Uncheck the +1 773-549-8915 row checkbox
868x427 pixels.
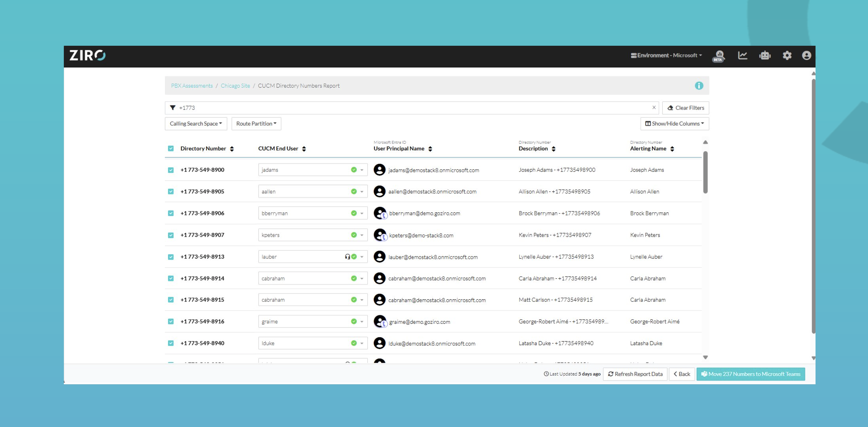(171, 300)
